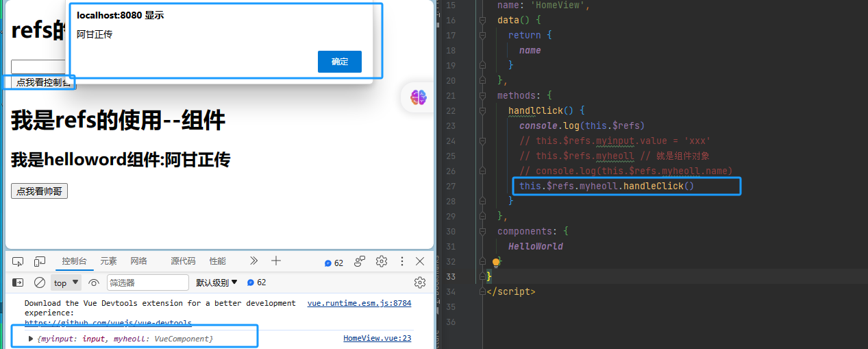Open the 62 issues badge in DevTools tab bar
Image resolution: width=868 pixels, height=349 pixels.
point(334,263)
